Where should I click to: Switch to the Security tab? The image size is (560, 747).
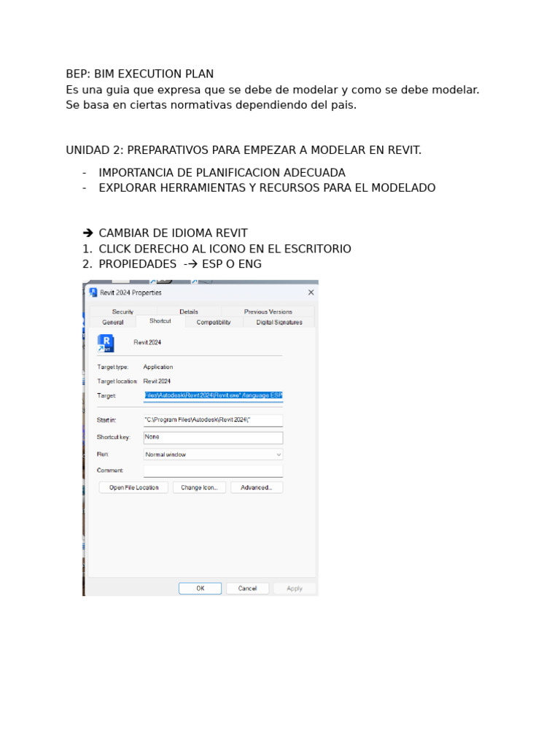click(x=122, y=311)
